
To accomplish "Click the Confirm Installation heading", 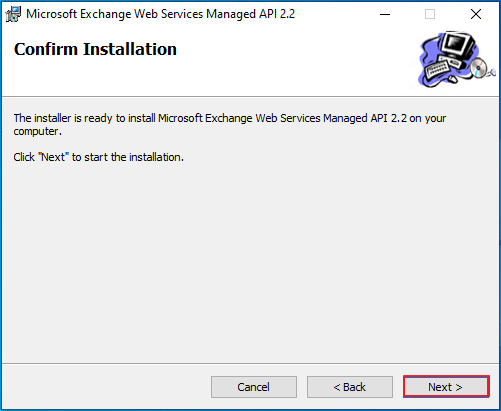I will 95,49.
